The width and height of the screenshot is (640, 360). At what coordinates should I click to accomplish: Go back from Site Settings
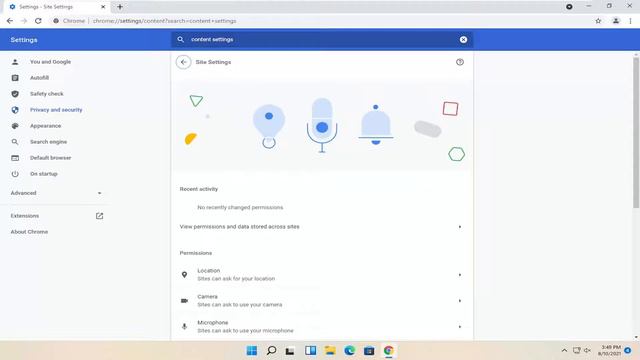tap(184, 62)
